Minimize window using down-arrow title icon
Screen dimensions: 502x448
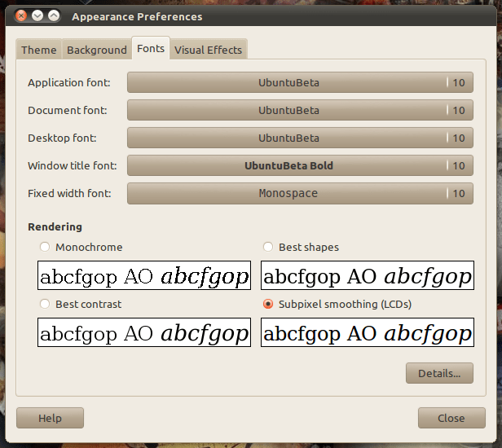(x=37, y=15)
